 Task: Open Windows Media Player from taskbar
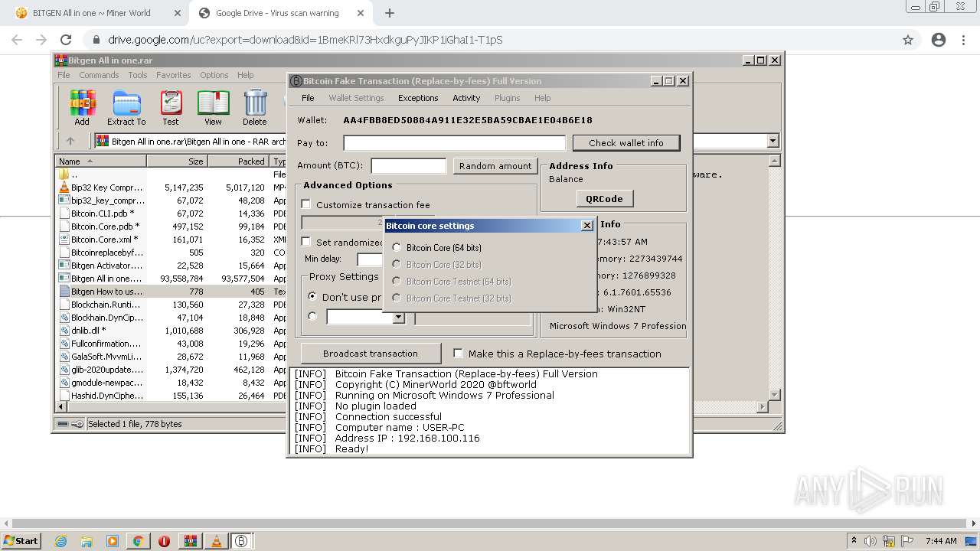(x=113, y=541)
